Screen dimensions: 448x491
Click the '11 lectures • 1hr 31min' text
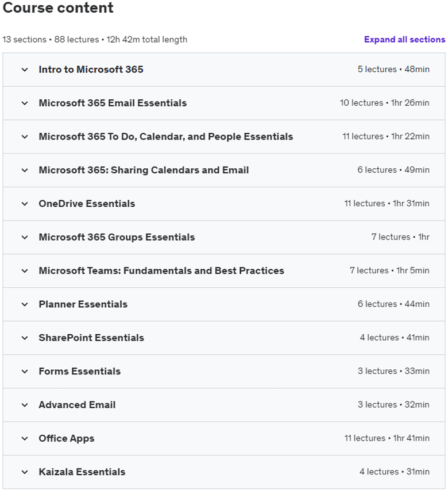(x=387, y=203)
